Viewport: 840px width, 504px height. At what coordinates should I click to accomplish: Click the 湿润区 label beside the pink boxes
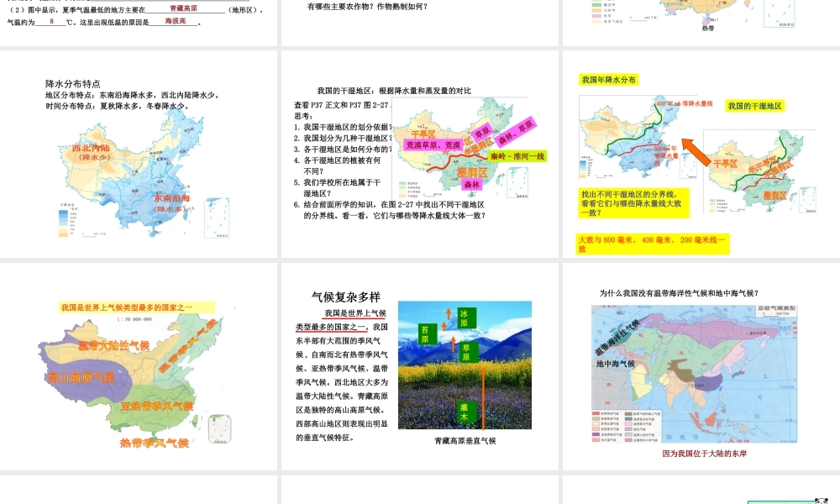pyautogui.click(x=472, y=172)
